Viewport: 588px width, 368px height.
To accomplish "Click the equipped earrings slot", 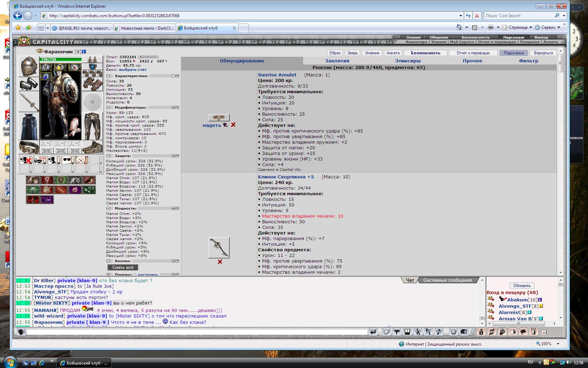I will (92, 60).
